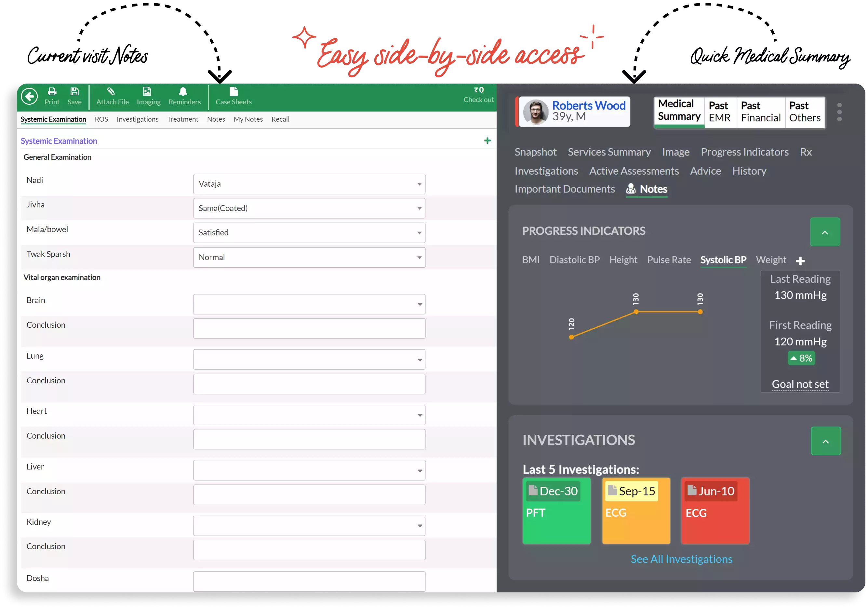
Task: Click the Notes navigation item
Action: 654,189
